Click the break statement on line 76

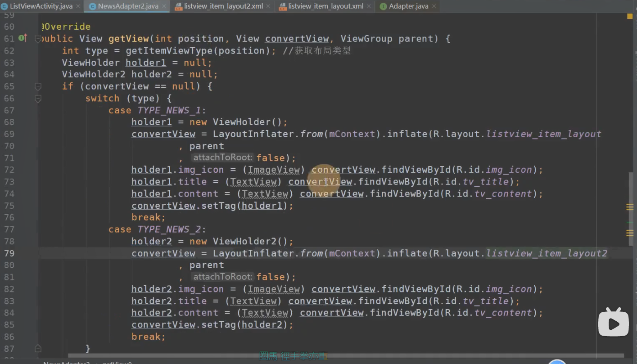[149, 217]
